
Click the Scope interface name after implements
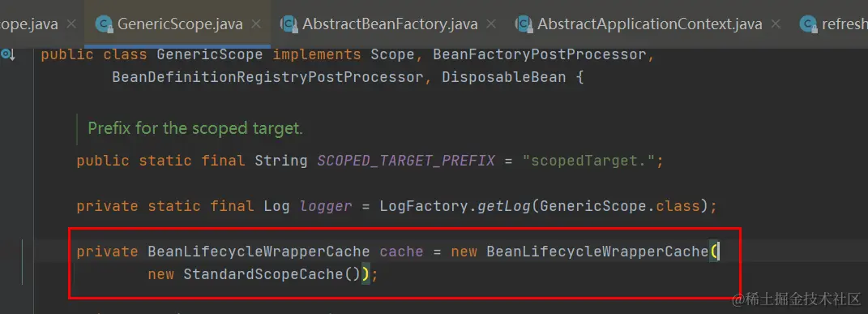[x=392, y=55]
